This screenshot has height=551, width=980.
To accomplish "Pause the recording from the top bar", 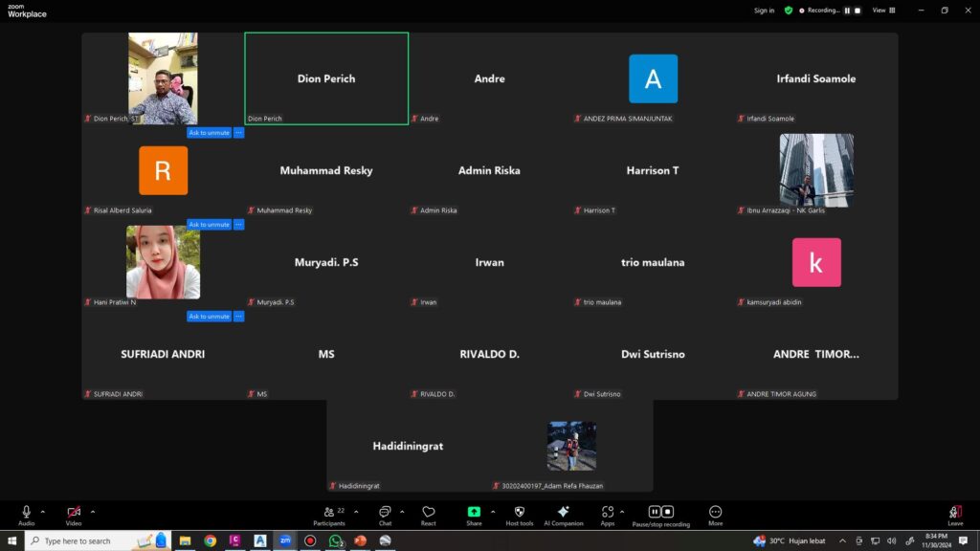I will click(847, 11).
